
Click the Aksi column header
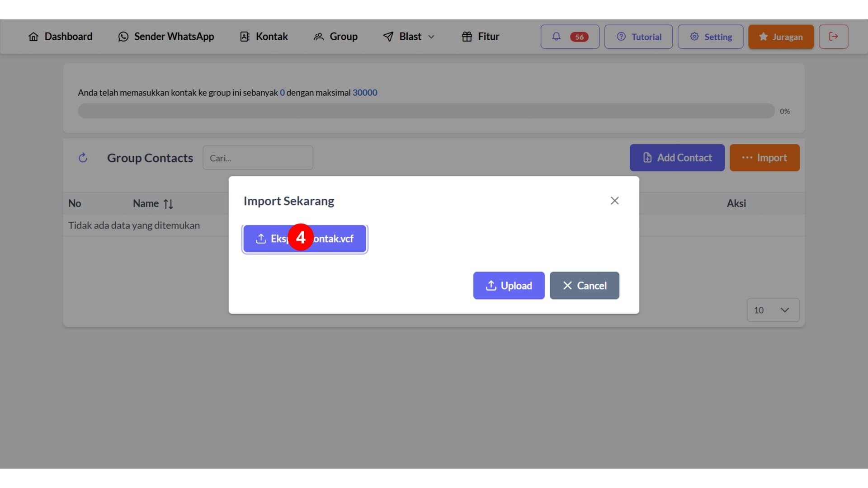(x=736, y=203)
